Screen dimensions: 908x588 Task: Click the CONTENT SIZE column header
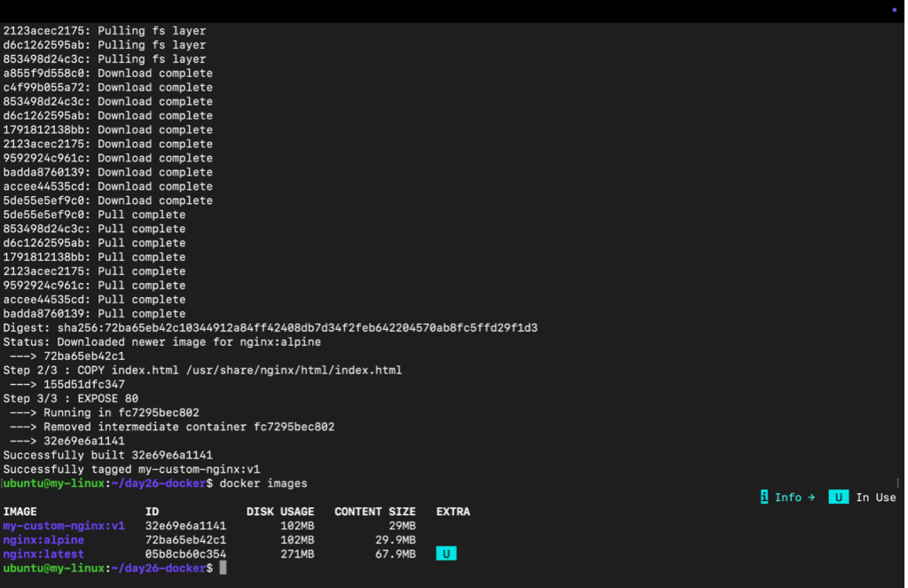point(375,512)
